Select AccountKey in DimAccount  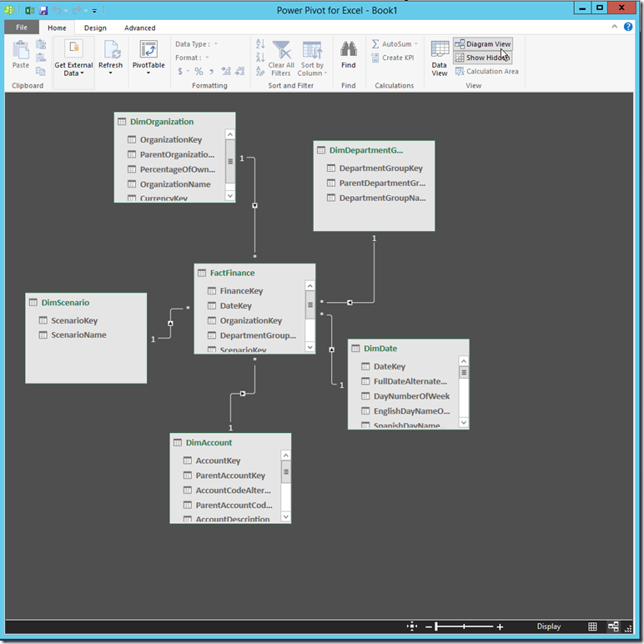tap(218, 460)
